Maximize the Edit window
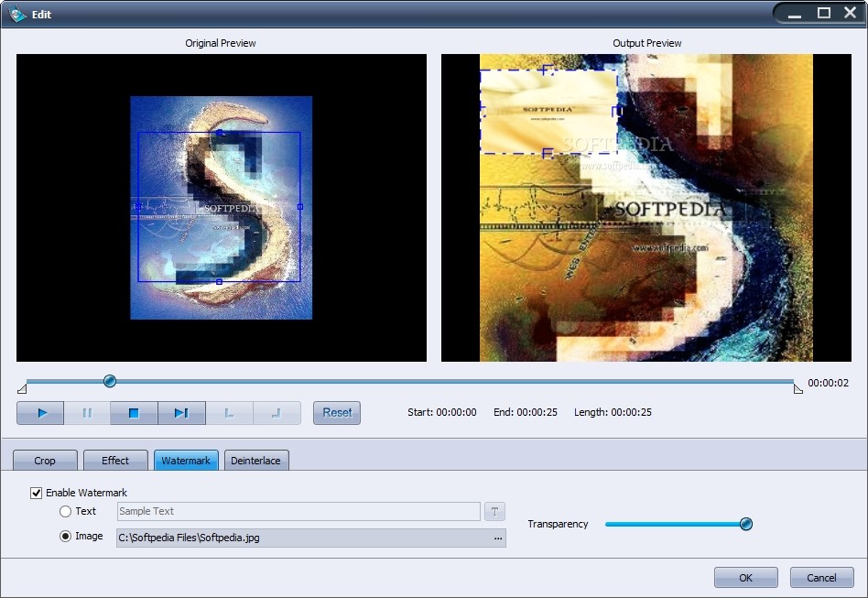This screenshot has height=598, width=868. point(824,13)
